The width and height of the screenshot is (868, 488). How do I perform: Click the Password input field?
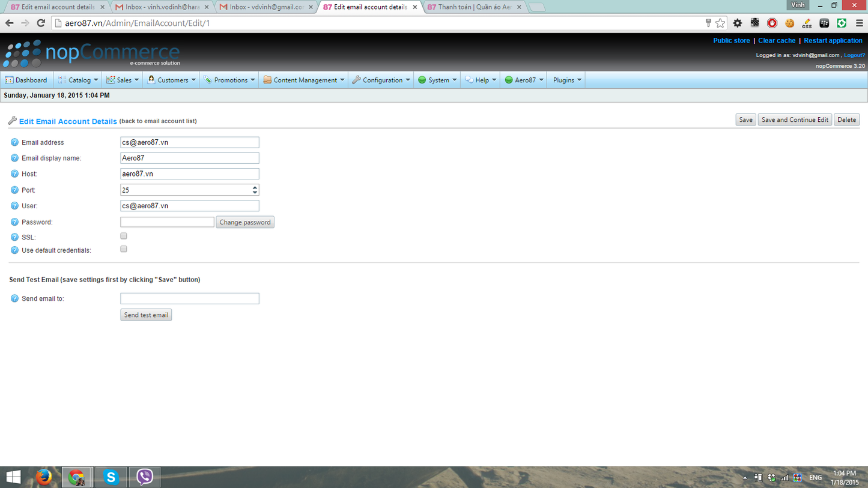pos(167,222)
